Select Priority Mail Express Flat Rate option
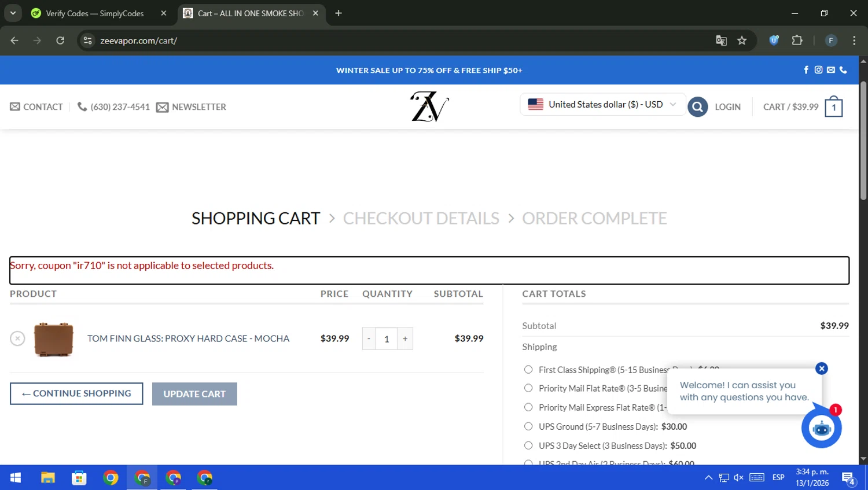The width and height of the screenshot is (868, 490). pyautogui.click(x=528, y=407)
